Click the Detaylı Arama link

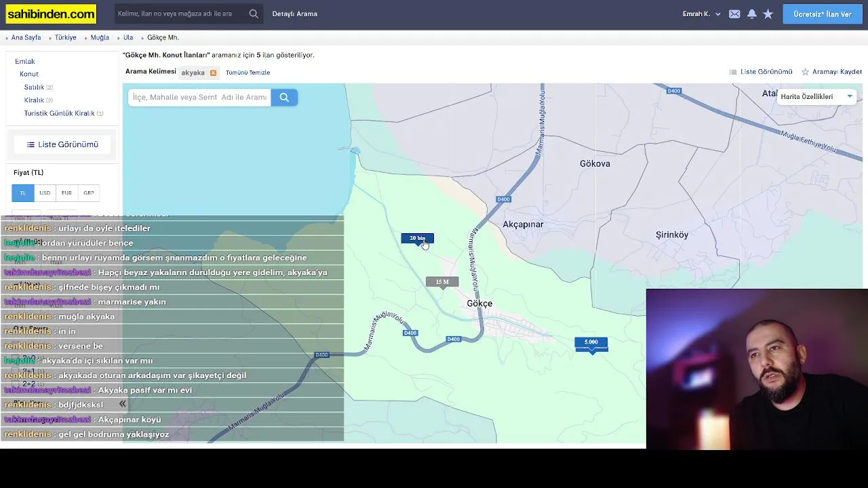coord(294,14)
